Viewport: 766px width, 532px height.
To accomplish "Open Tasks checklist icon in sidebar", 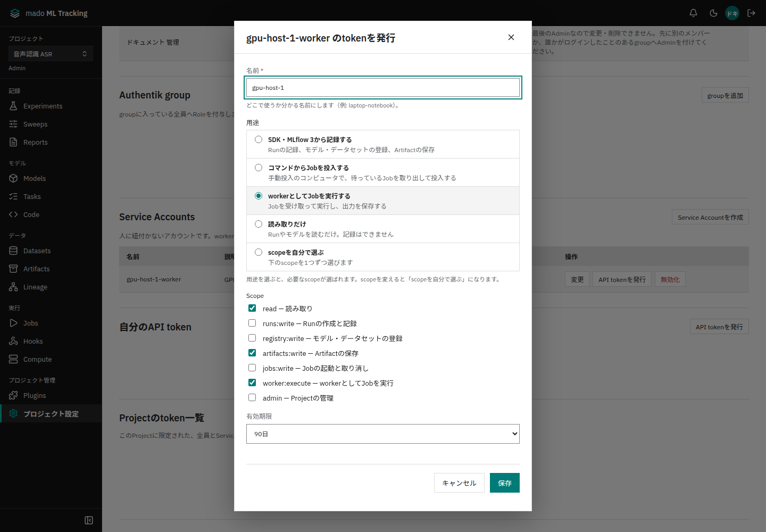I will (13, 196).
